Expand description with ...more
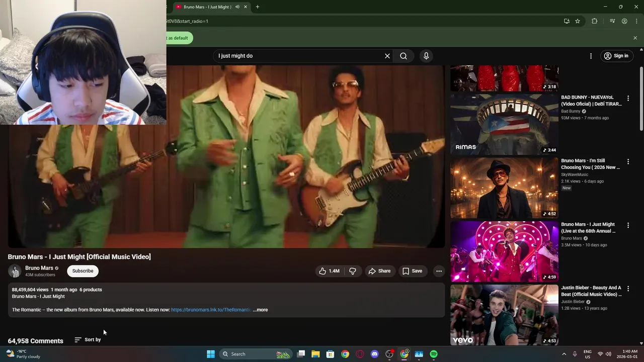This screenshot has height=362, width=644. click(x=260, y=310)
